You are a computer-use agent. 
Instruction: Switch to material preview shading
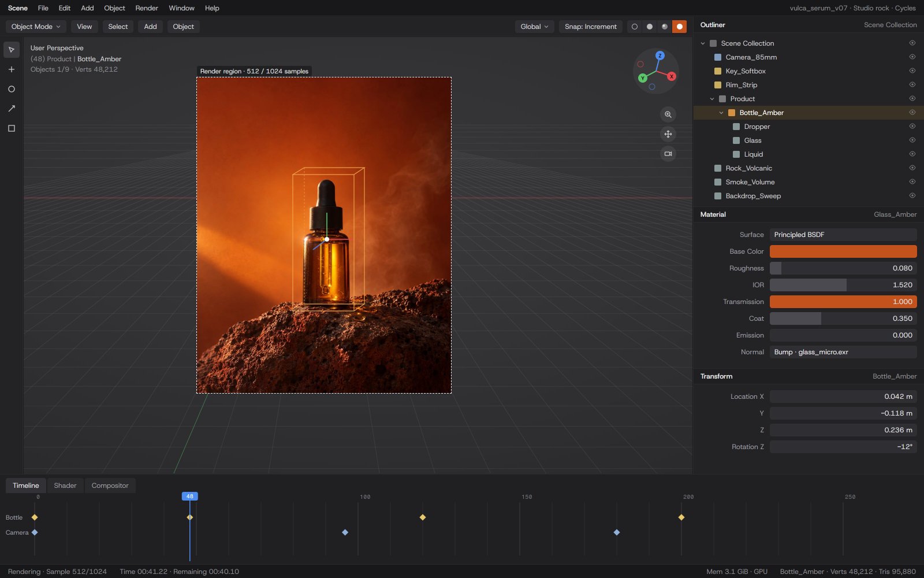(665, 27)
